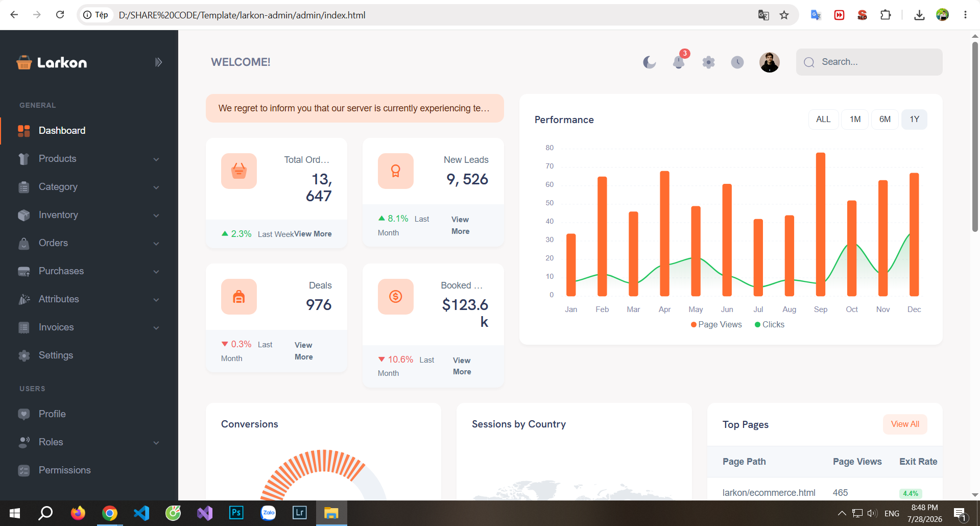Click the Search input field

point(869,62)
